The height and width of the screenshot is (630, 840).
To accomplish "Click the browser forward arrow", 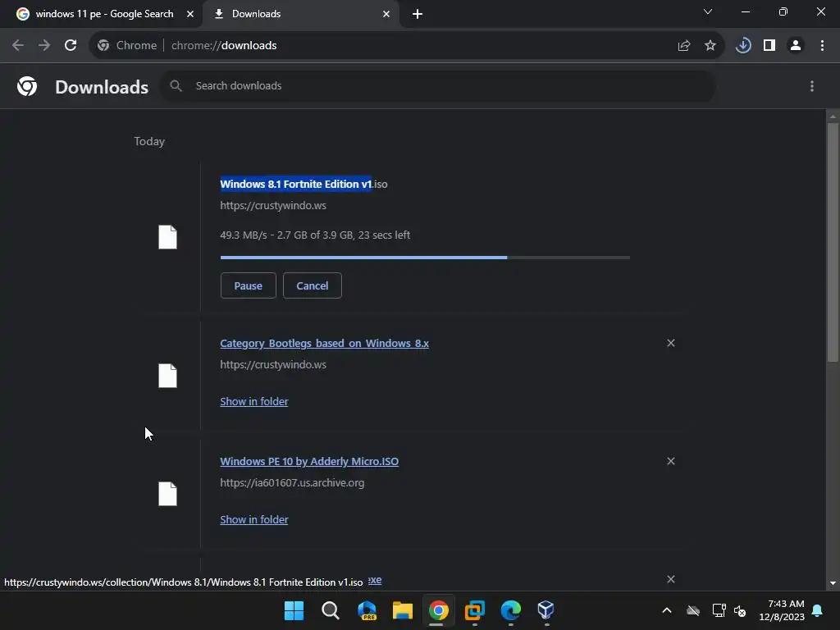I will tap(44, 46).
